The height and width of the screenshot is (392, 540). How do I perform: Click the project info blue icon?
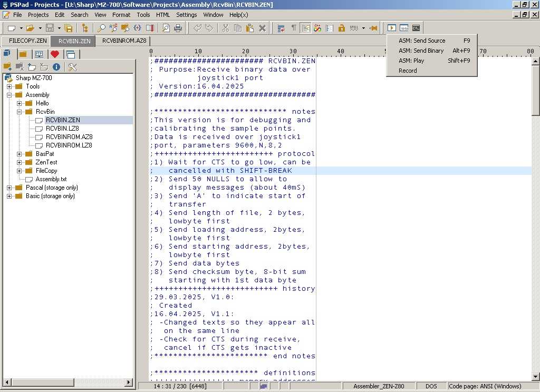tap(56, 67)
